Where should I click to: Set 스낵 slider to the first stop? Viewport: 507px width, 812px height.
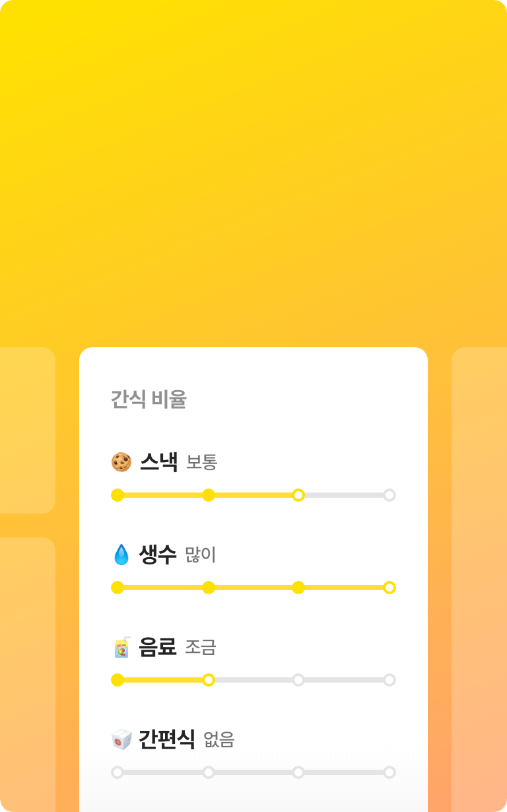pos(118,495)
